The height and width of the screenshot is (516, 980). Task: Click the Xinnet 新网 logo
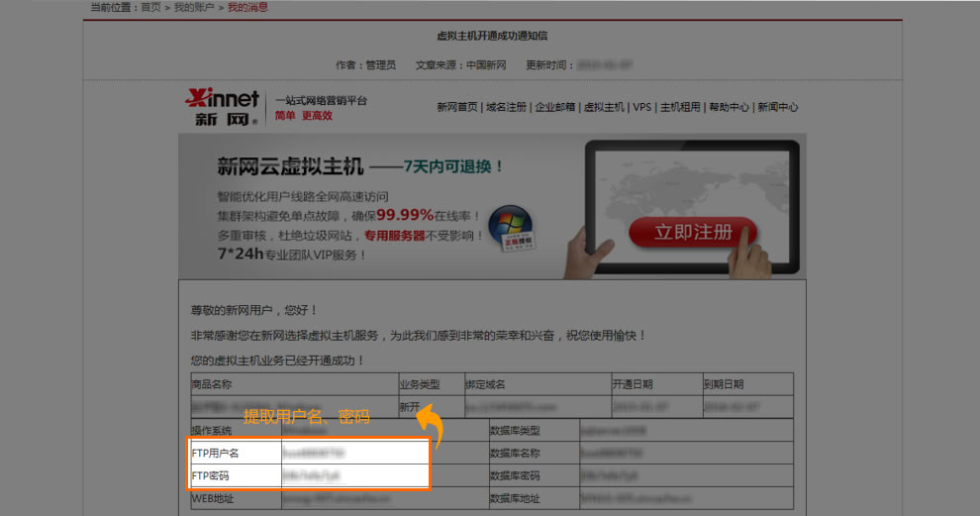[222, 107]
